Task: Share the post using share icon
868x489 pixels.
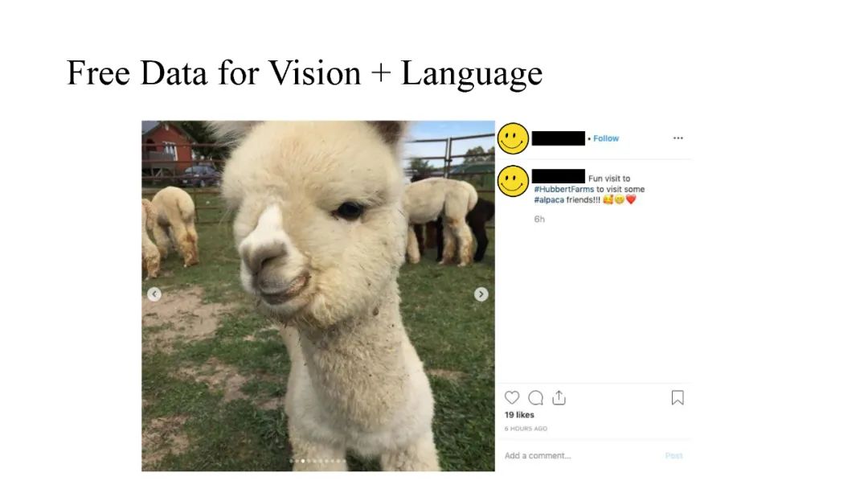Action: tap(559, 397)
